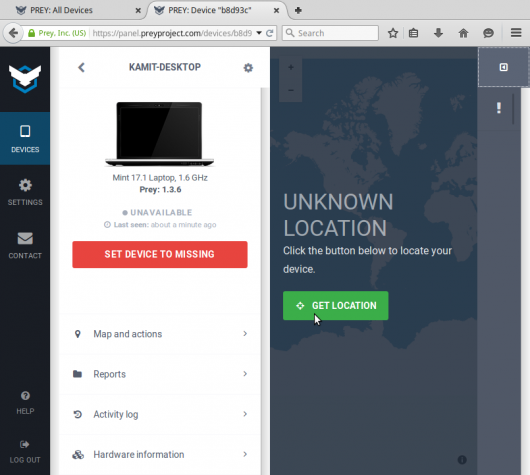
Task: Click Mint 17.1 Laptop, 1.6 GHz text
Action: pyautogui.click(x=160, y=178)
